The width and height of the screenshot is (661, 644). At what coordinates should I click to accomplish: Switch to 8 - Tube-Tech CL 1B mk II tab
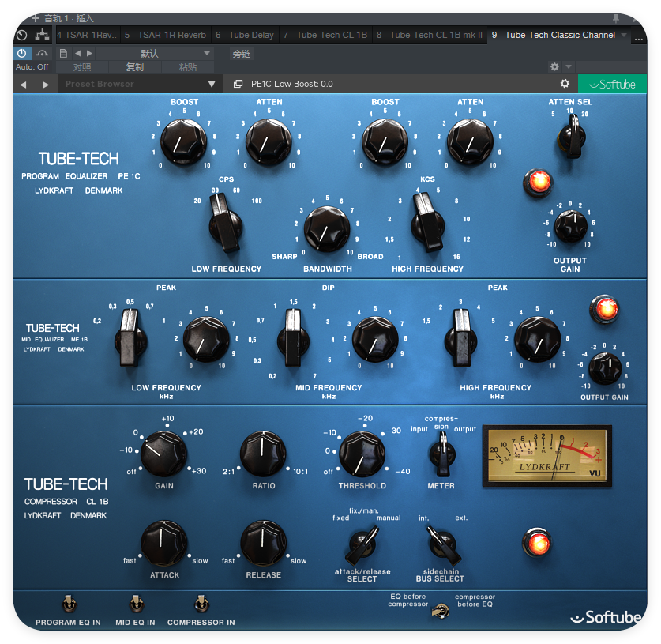pos(430,35)
